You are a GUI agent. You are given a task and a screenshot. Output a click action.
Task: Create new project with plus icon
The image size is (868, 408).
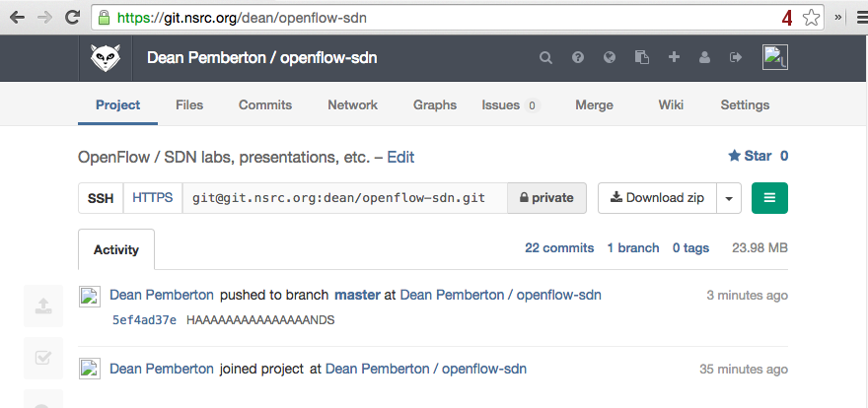point(674,58)
